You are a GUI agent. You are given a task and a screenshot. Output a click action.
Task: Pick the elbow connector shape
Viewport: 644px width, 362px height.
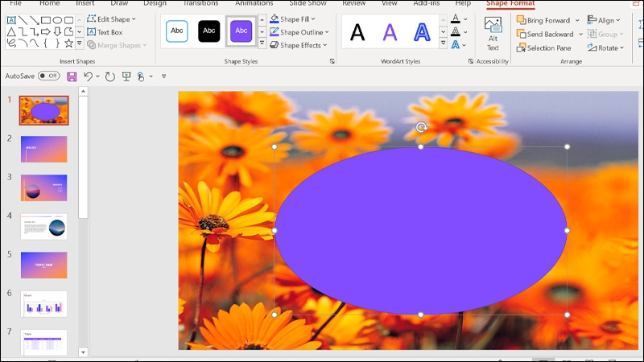(x=23, y=31)
